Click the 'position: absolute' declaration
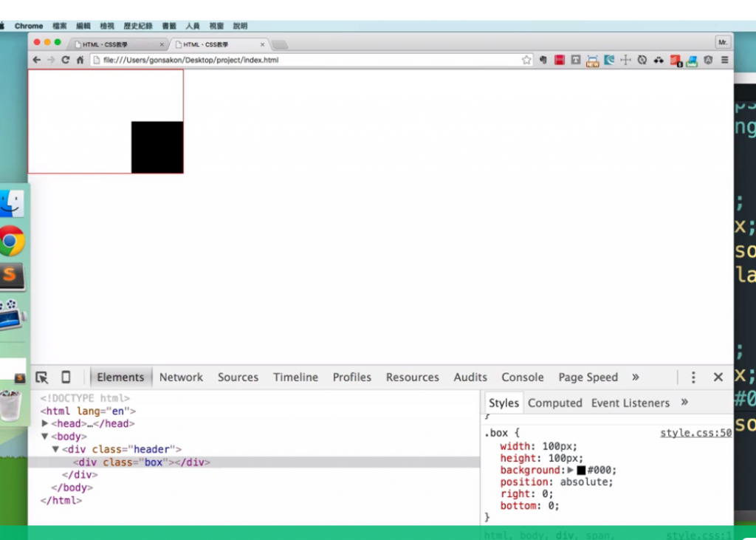756x540 pixels. click(557, 482)
